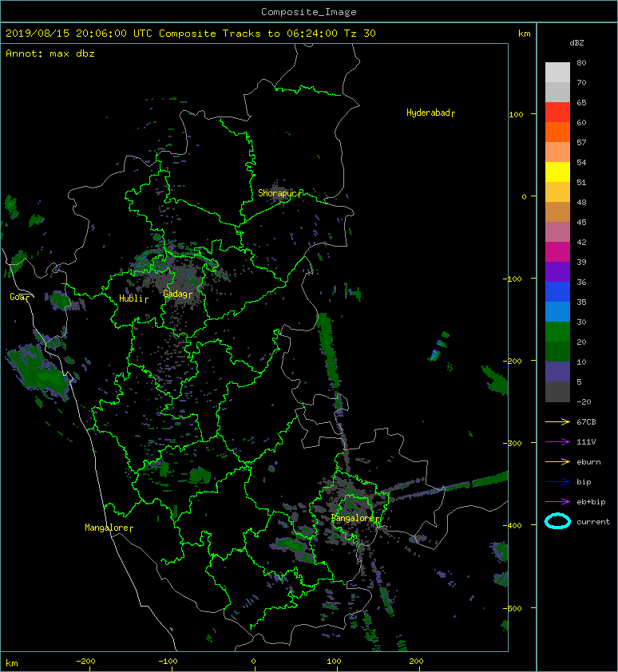Select the light blue 30-35 dBZ band
The width and height of the screenshot is (618, 672).
point(557,312)
